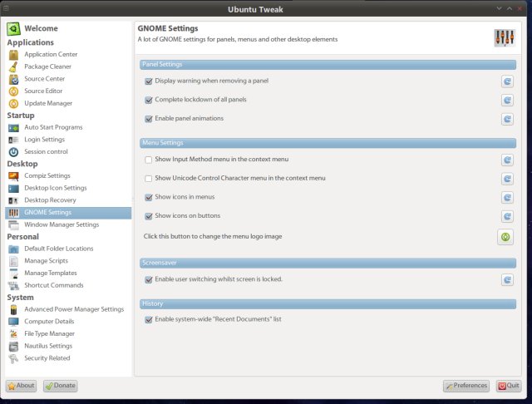Click the Preferences button
The image size is (532, 404).
(x=465, y=386)
